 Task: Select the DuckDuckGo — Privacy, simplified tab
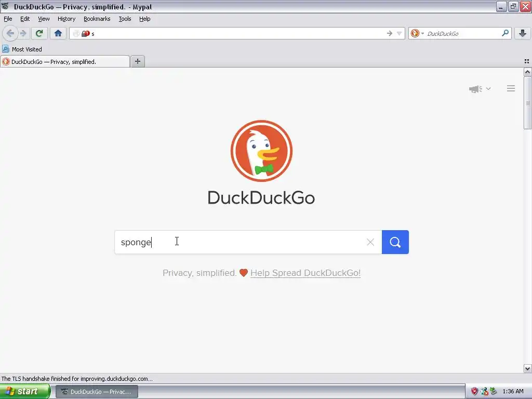(x=65, y=62)
